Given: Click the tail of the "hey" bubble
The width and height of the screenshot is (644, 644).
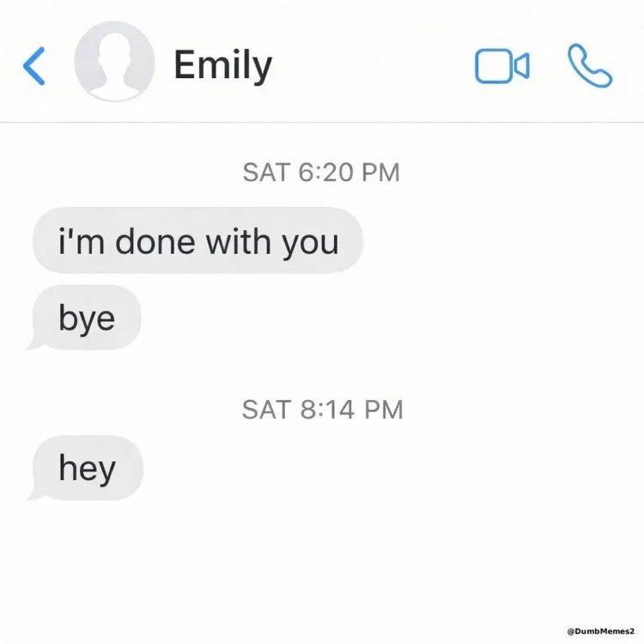Looking at the screenshot, I should point(33,493).
